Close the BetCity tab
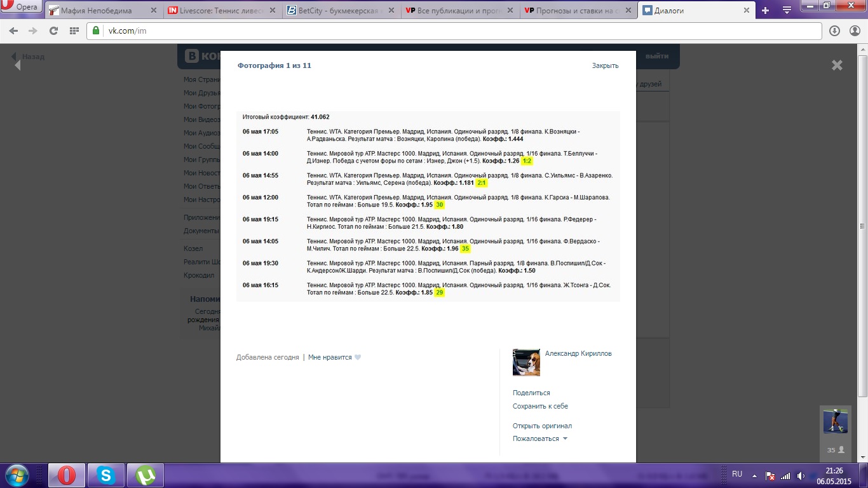Screen dimensions: 868x488 (x=392, y=10)
